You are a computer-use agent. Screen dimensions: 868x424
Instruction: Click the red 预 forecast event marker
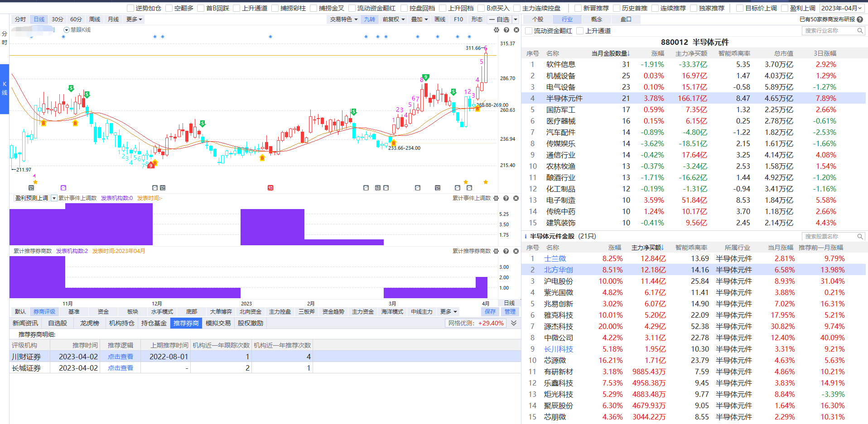tap(270, 188)
